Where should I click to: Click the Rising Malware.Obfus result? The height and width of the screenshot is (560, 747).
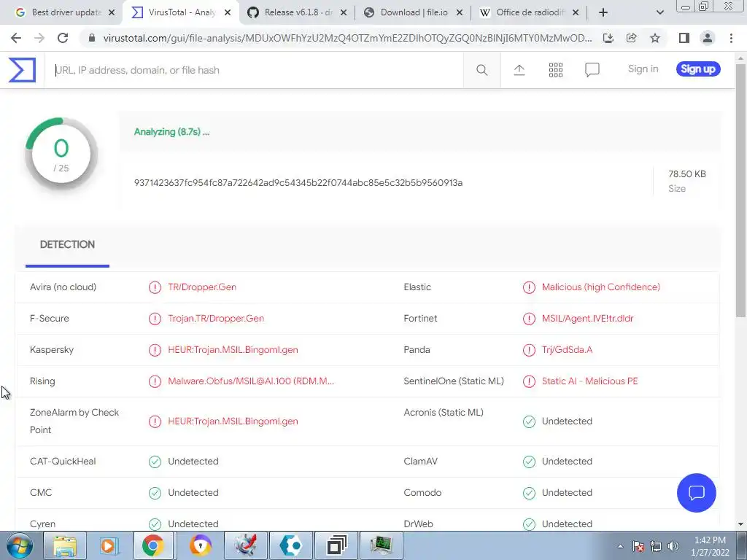pos(251,381)
